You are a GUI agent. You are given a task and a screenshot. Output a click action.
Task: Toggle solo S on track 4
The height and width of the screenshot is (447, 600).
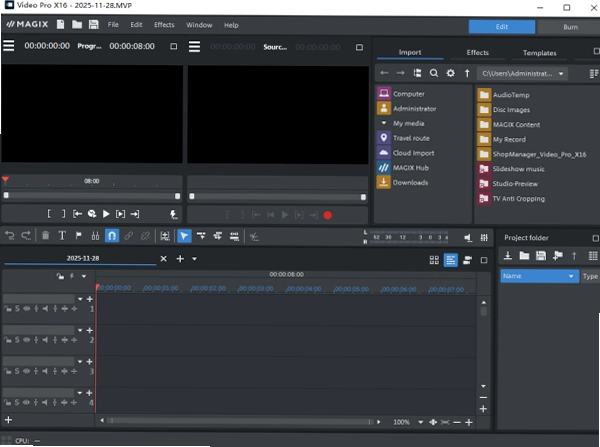point(17,403)
